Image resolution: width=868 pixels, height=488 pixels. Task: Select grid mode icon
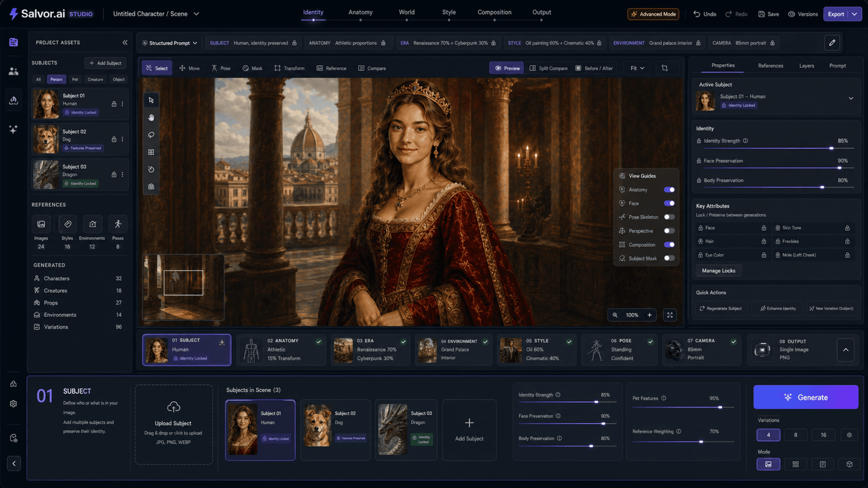pyautogui.click(x=796, y=464)
